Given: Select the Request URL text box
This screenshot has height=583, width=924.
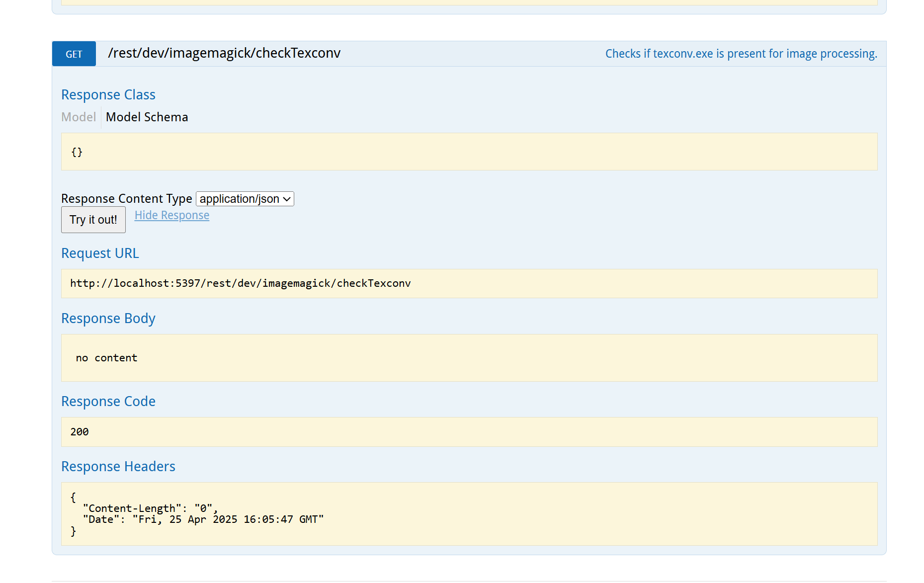Looking at the screenshot, I should coord(469,283).
